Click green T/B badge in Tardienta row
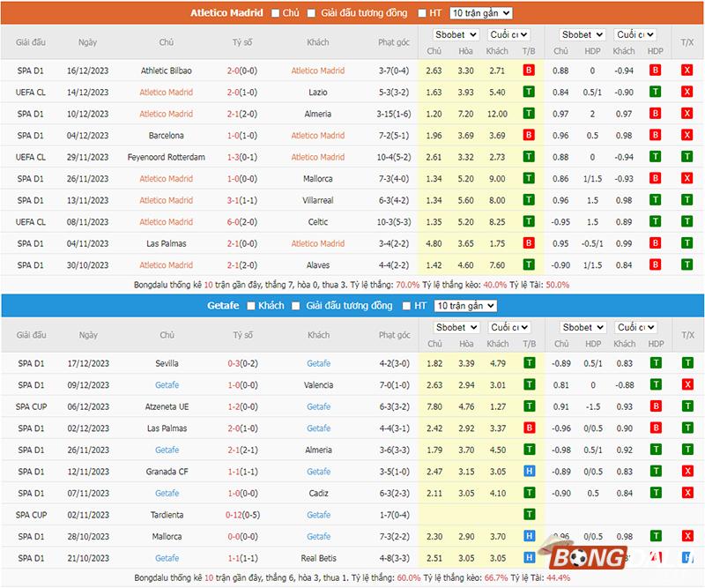The image size is (705, 588). tap(529, 515)
